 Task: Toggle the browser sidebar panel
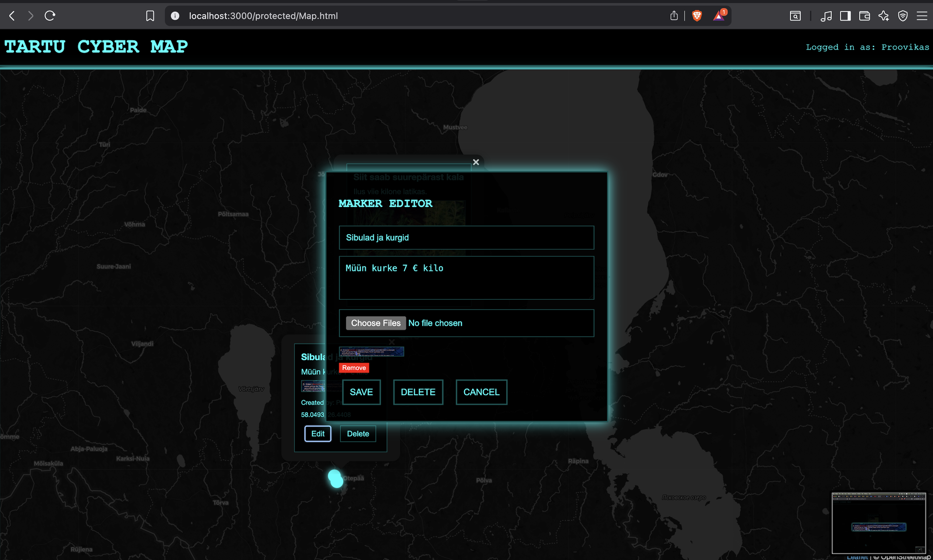coord(845,16)
